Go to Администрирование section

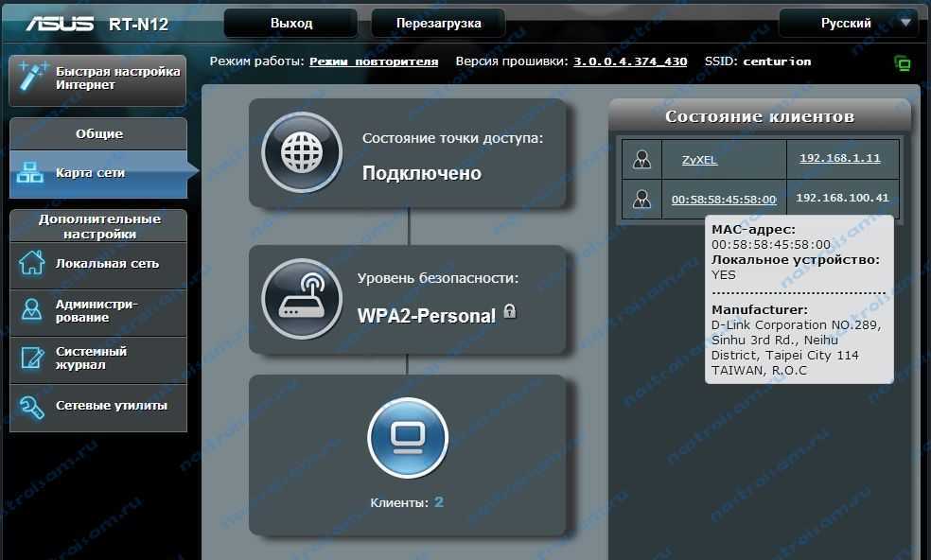point(98,310)
